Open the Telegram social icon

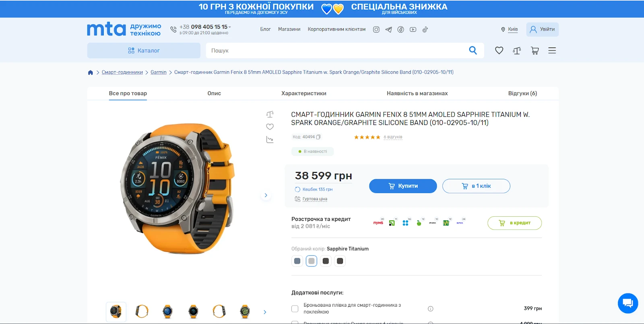pos(388,29)
